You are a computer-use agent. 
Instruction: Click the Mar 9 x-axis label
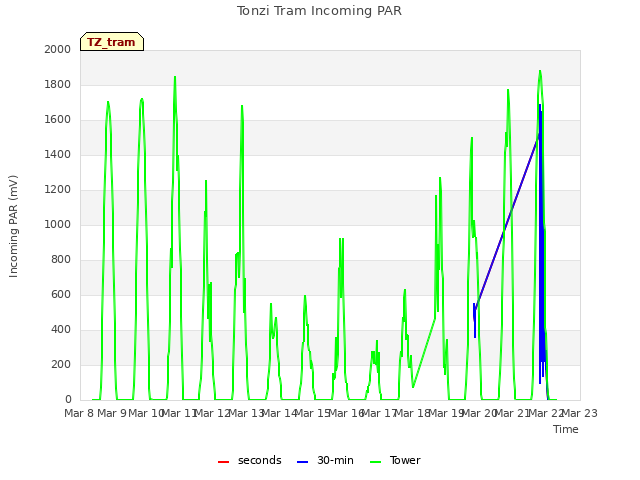pyautogui.click(x=112, y=413)
